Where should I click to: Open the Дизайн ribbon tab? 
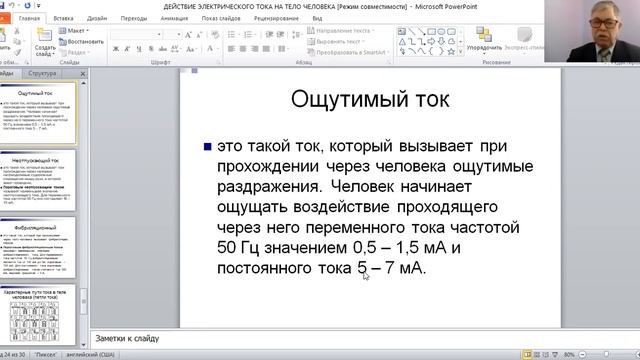tap(97, 18)
